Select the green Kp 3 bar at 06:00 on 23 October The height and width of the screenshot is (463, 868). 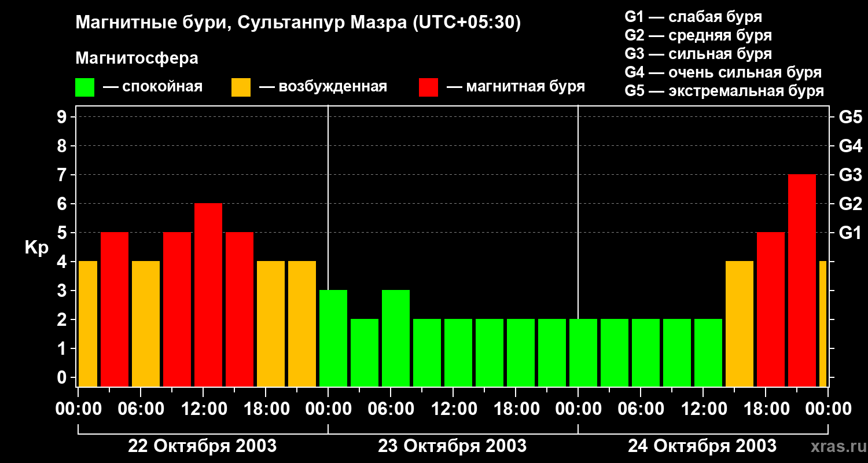coord(396,339)
